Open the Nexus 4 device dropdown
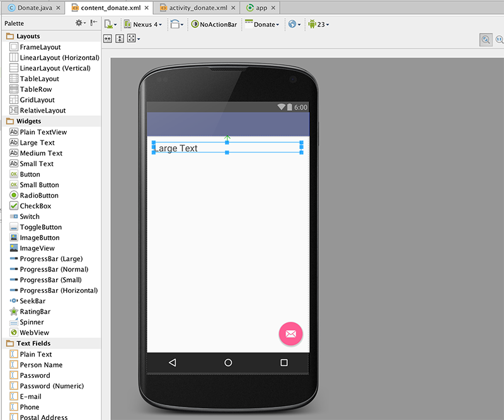 pyautogui.click(x=143, y=25)
